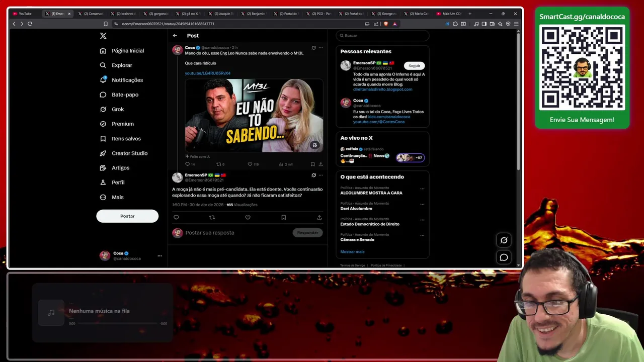Viewport: 644px width, 362px height.
Task: View stats on Coca's post (2 mil)
Action: [x=285, y=164]
